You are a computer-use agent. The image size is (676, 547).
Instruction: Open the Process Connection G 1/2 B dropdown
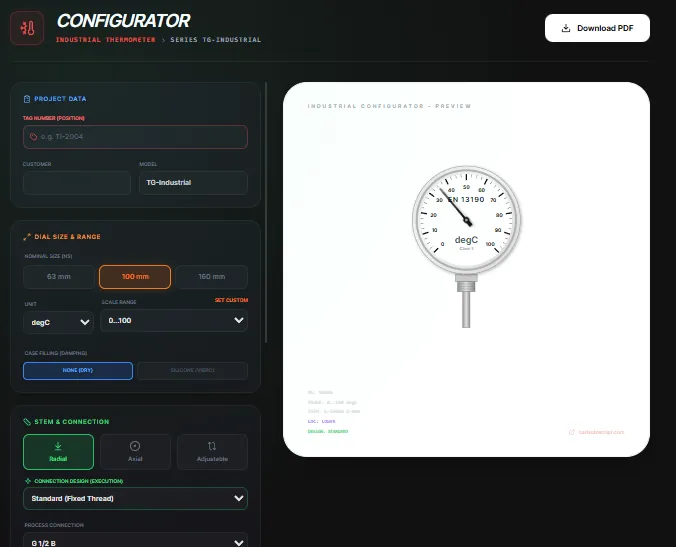click(135, 541)
